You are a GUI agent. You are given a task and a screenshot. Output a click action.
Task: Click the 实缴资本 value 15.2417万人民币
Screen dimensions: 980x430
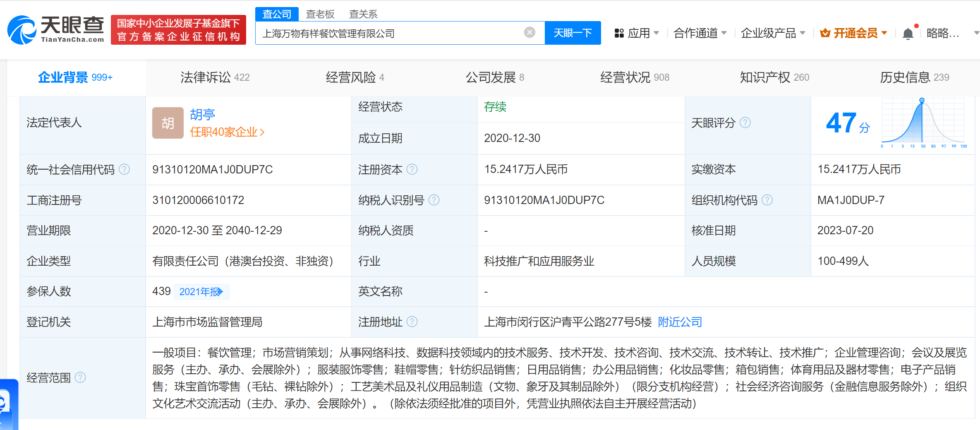point(859,169)
